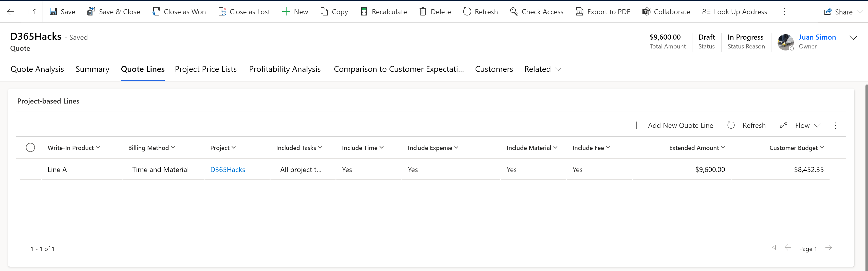Open the D365Hacks project link

[228, 170]
